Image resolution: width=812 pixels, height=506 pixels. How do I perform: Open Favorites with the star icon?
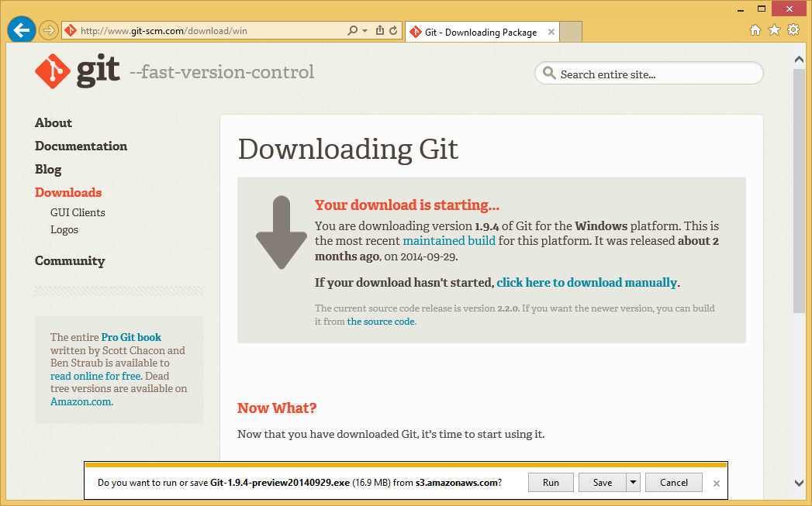click(774, 30)
